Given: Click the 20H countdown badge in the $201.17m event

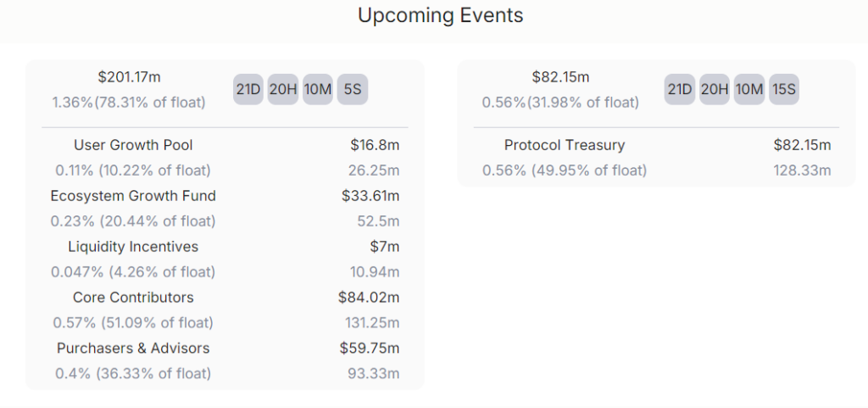Looking at the screenshot, I should [283, 89].
